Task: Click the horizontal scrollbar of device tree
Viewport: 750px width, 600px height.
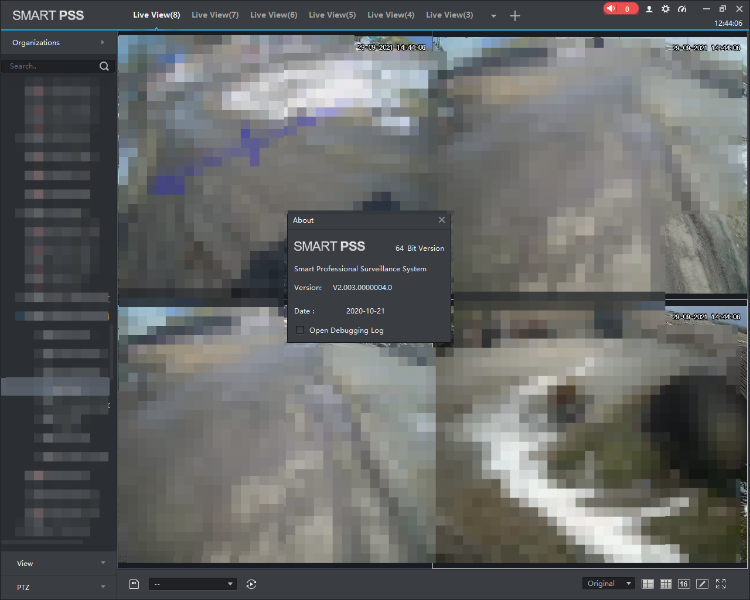Action: tap(42, 542)
